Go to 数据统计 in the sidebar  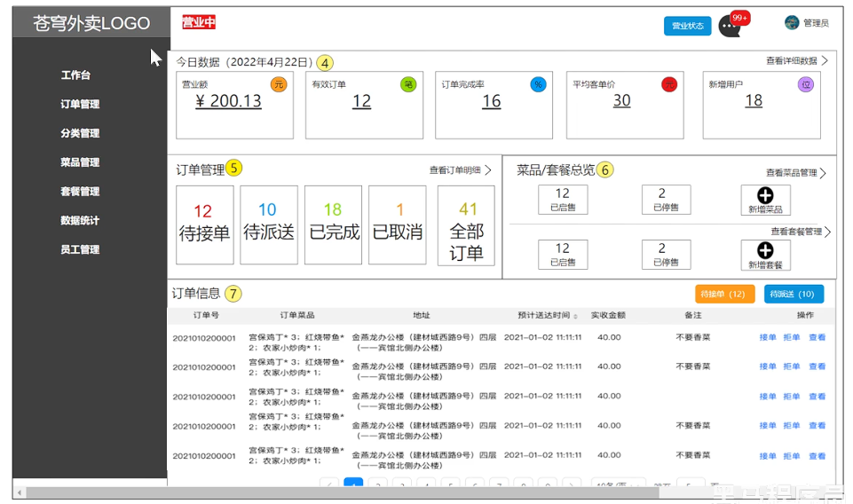coord(80,221)
